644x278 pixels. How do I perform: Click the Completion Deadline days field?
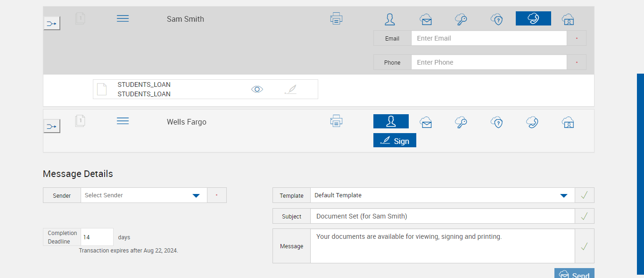97,237
